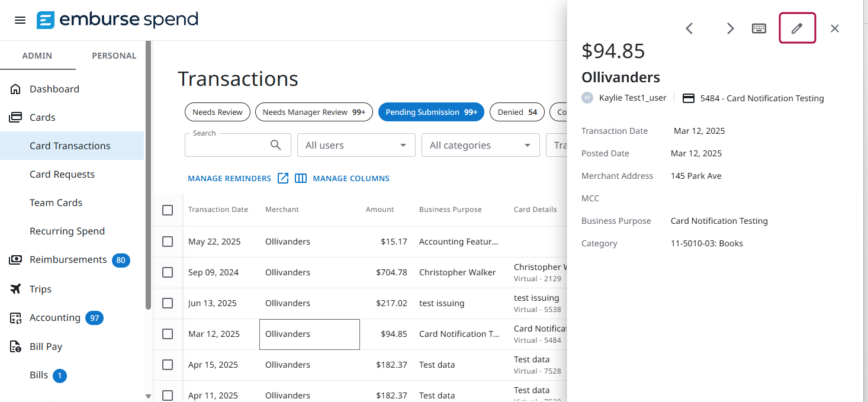
Task: Click the Manage Columns icon
Action: click(301, 178)
